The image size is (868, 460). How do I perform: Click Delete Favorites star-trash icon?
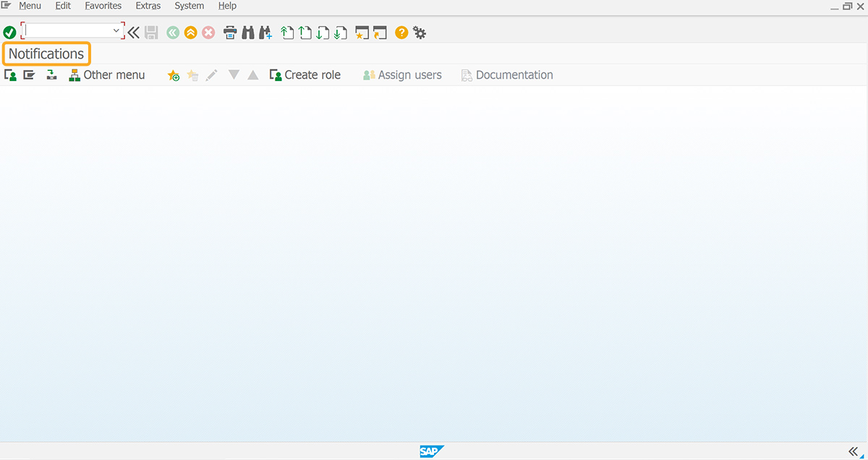pyautogui.click(x=192, y=75)
